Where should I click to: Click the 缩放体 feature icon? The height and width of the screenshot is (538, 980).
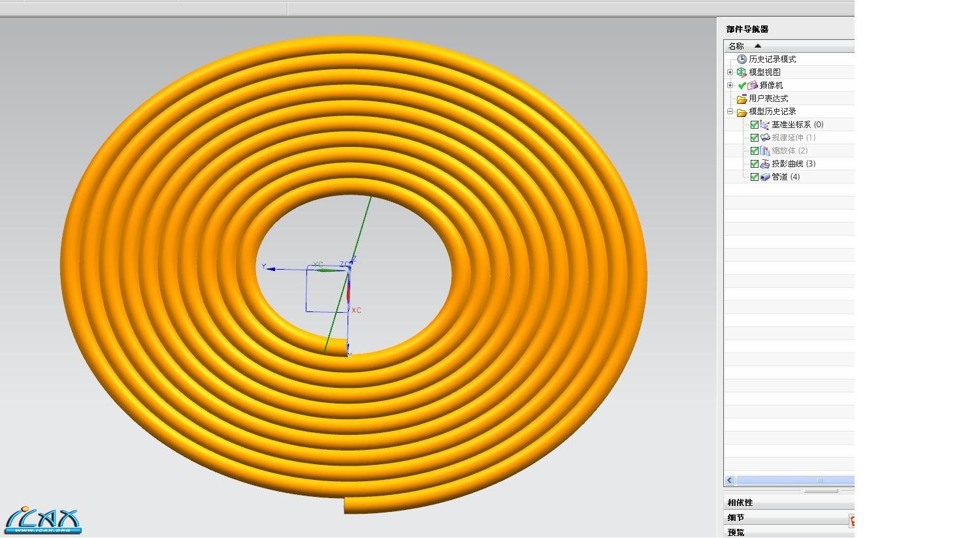765,151
